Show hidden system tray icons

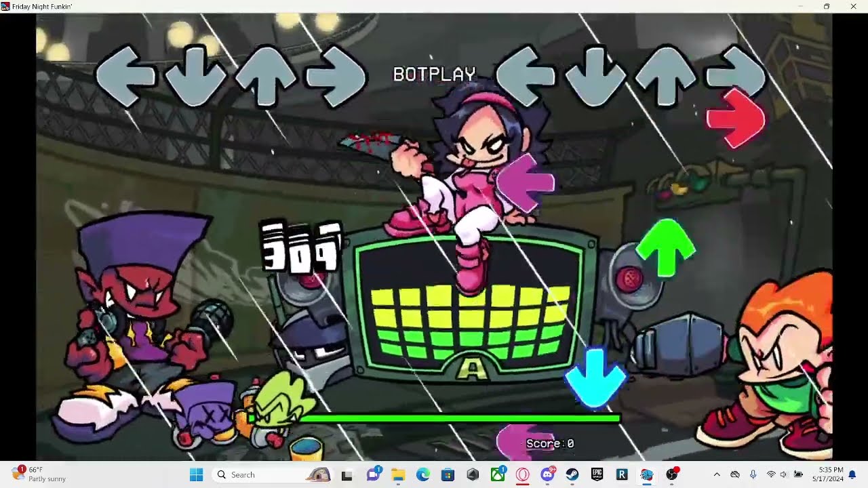coord(717,474)
